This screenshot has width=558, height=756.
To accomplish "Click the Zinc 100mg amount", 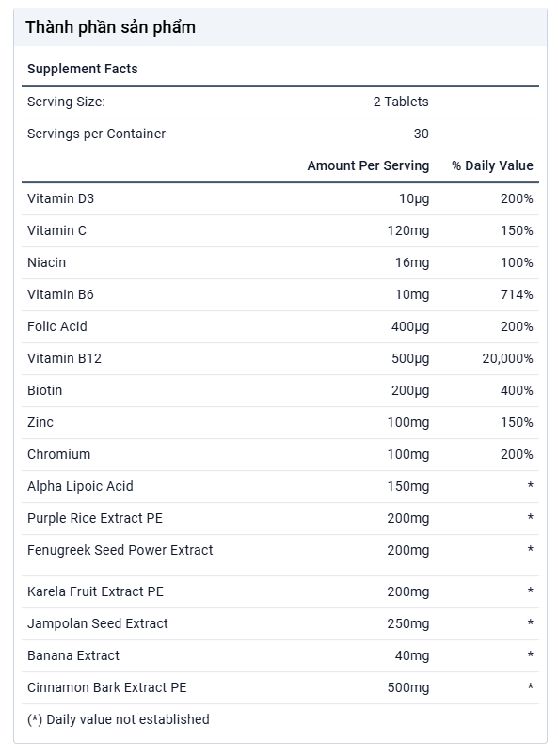I will coord(407,423).
